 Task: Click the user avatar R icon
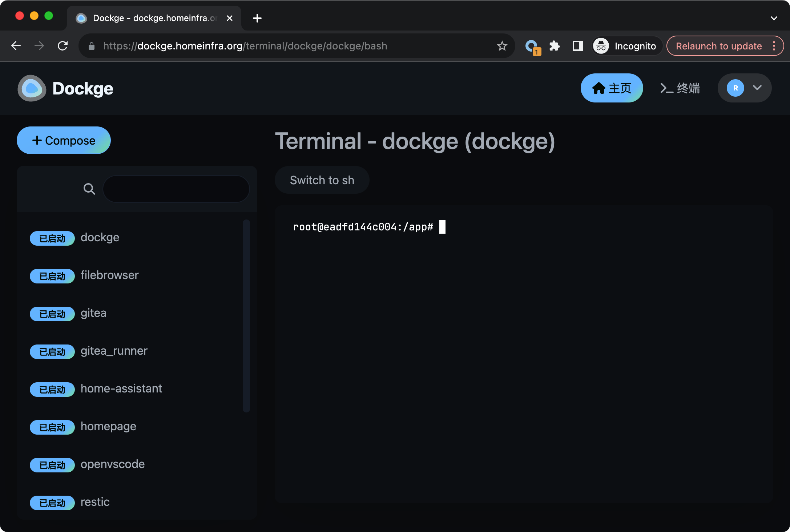735,88
